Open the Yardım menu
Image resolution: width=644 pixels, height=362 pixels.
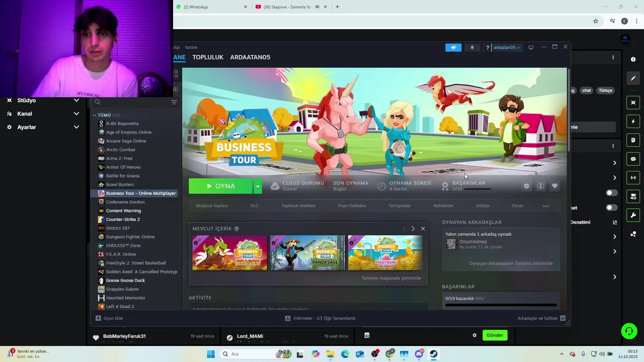coord(191,47)
